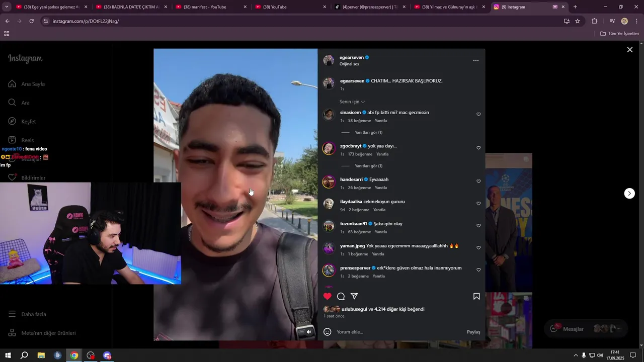Go to the next post arrow
This screenshot has height=362, width=644.
(x=629, y=194)
